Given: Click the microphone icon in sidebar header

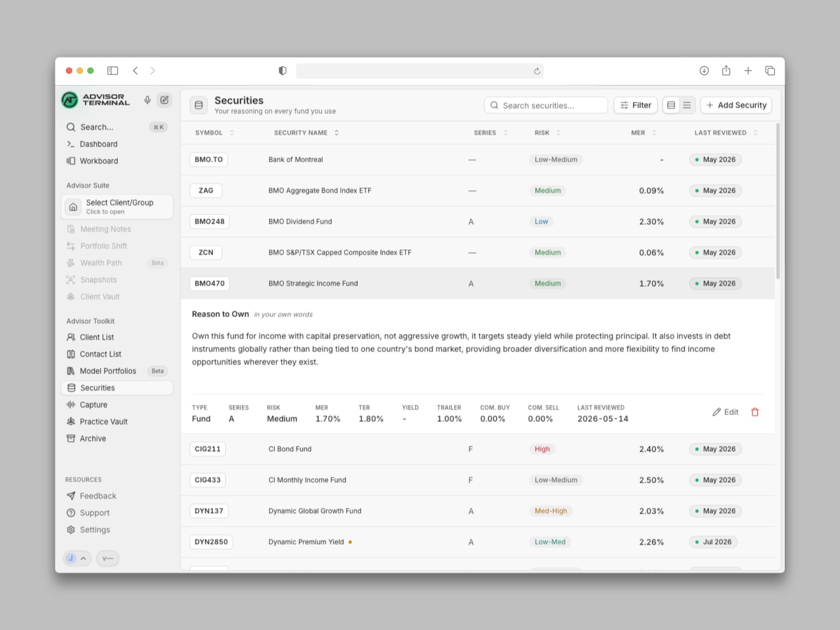Looking at the screenshot, I should coord(147,100).
